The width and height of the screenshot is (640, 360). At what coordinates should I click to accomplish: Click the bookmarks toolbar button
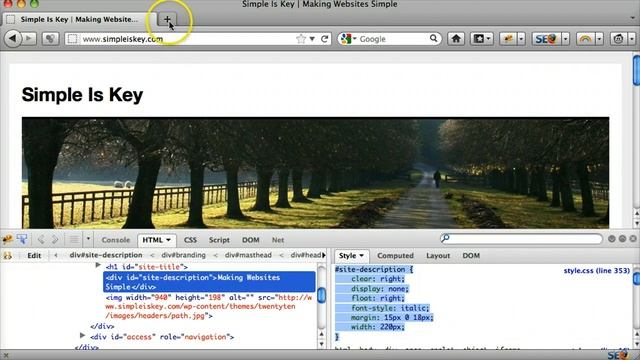(478, 39)
